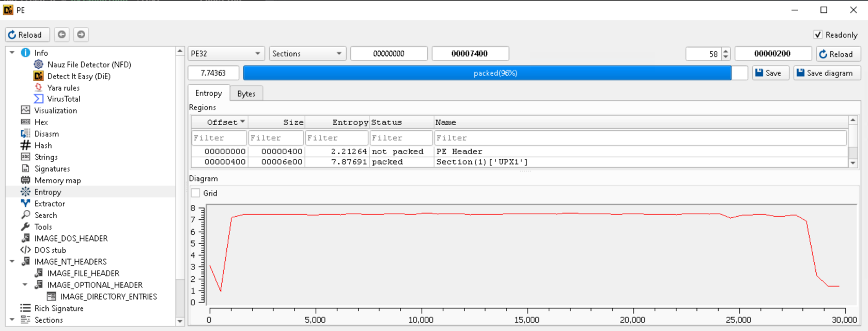Collapse the IMAGE_NT_HEADERS tree node
The image size is (868, 331).
coord(12,262)
